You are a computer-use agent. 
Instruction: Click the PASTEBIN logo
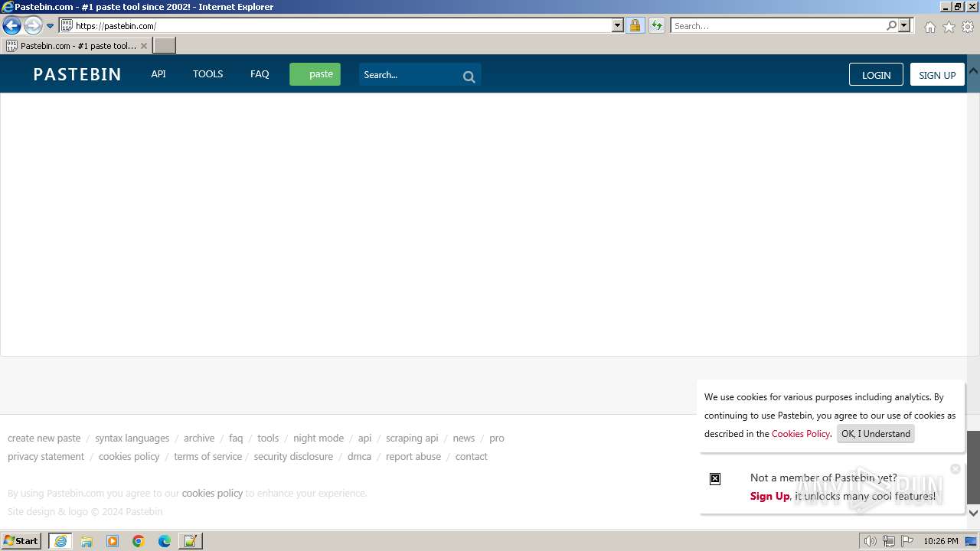coord(77,74)
